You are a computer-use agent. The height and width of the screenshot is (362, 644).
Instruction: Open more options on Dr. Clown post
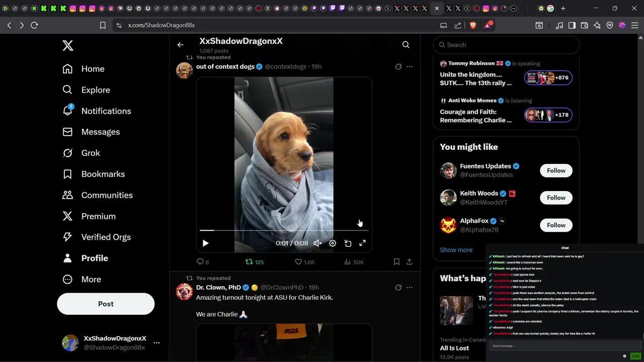[410, 288]
